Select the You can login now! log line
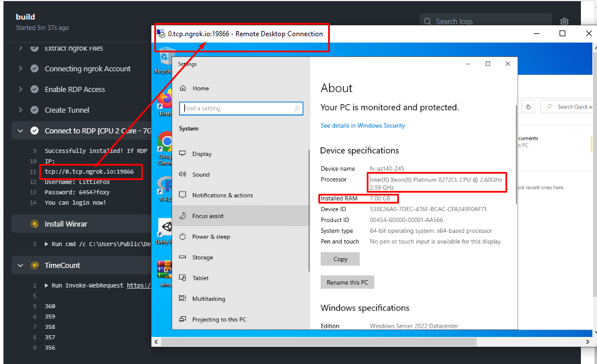597x364 pixels. 75,203
